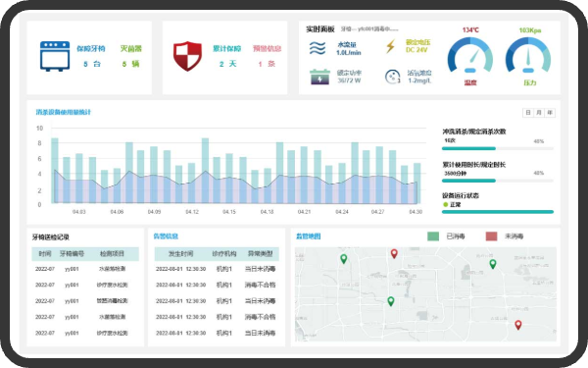Click the water flow waves icon
The width and height of the screenshot is (588, 368).
coord(318,48)
